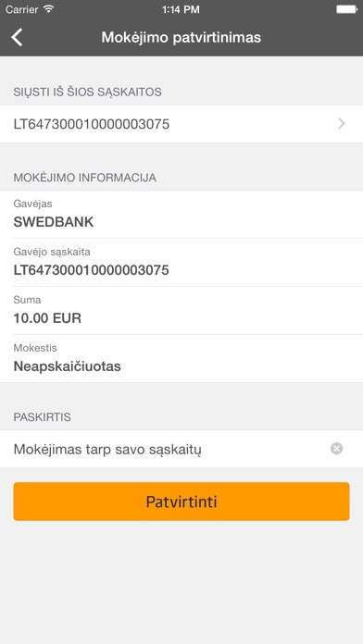Image resolution: width=363 pixels, height=644 pixels.
Task: Tap the Carrier label in status bar
Action: coord(22,9)
